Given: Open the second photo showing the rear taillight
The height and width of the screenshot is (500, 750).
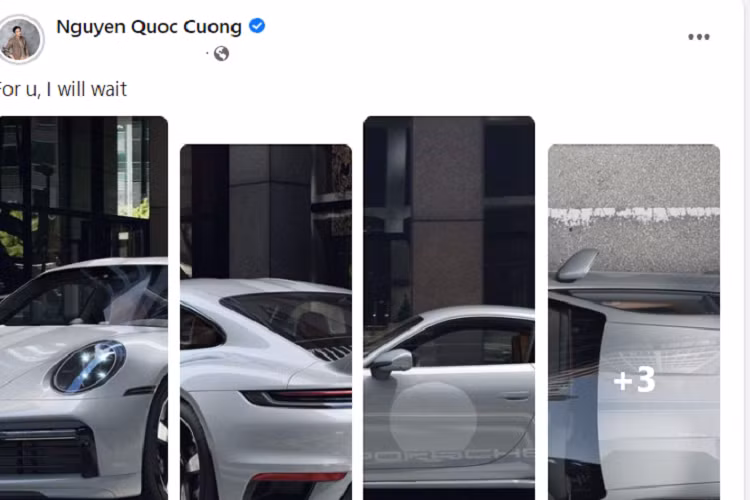Looking at the screenshot, I should [x=266, y=322].
